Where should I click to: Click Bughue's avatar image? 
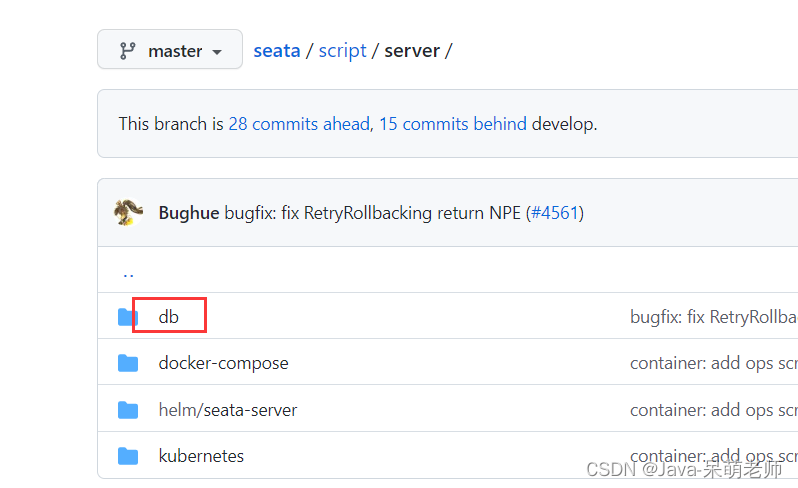128,212
